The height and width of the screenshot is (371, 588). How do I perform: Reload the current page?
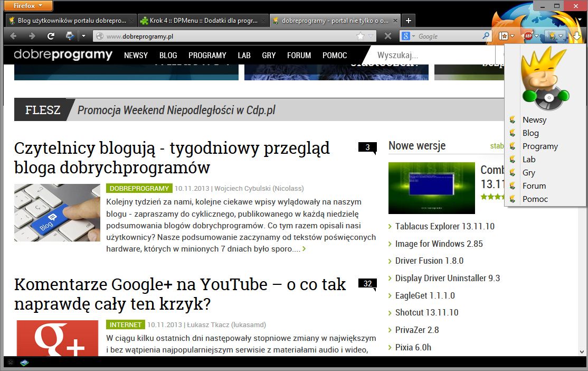pos(51,36)
